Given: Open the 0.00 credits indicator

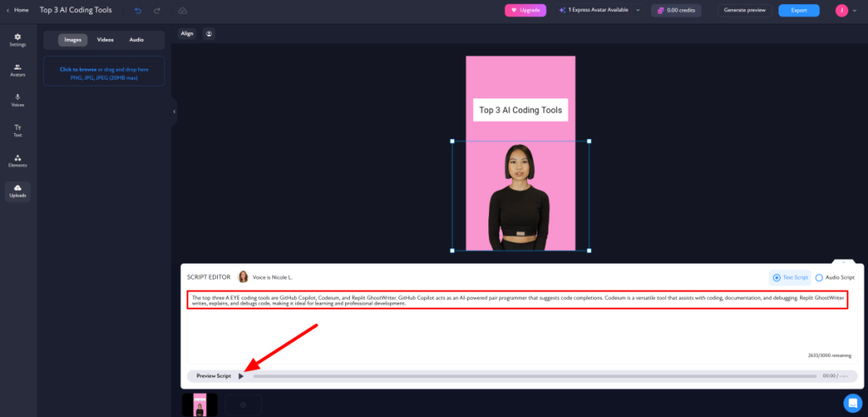Looking at the screenshot, I should coord(676,10).
